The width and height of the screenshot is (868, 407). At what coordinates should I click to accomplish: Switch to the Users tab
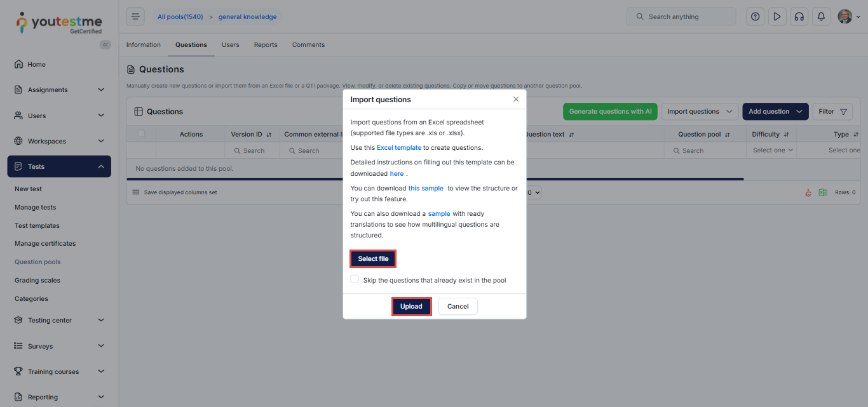230,45
